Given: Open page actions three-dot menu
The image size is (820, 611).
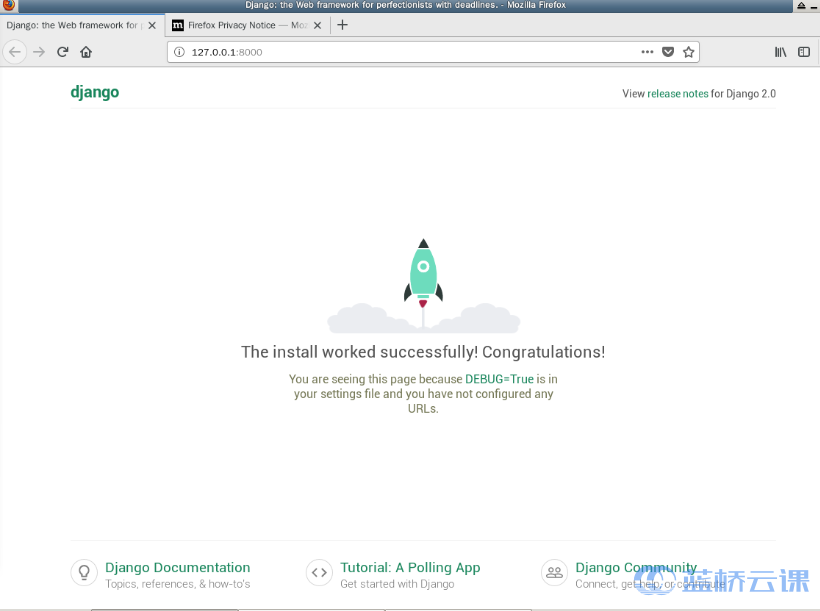Looking at the screenshot, I should click(x=647, y=52).
